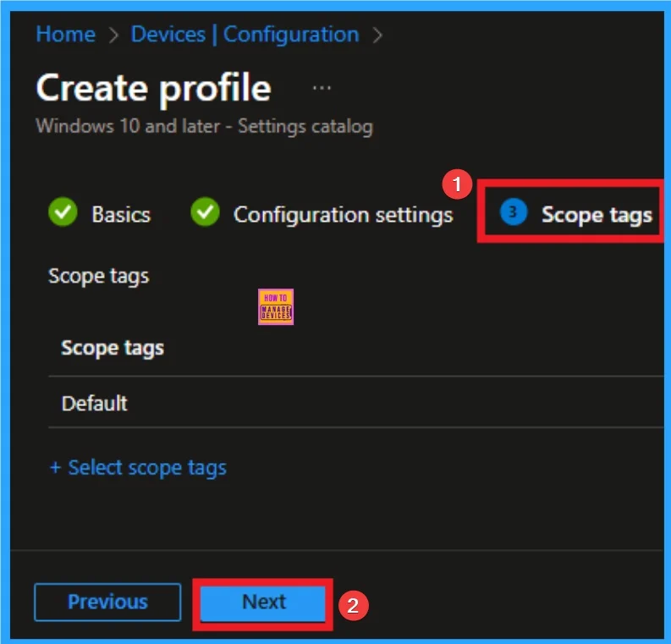Click the green checkmark beside Configuration settings
The width and height of the screenshot is (671, 644).
[x=205, y=214]
